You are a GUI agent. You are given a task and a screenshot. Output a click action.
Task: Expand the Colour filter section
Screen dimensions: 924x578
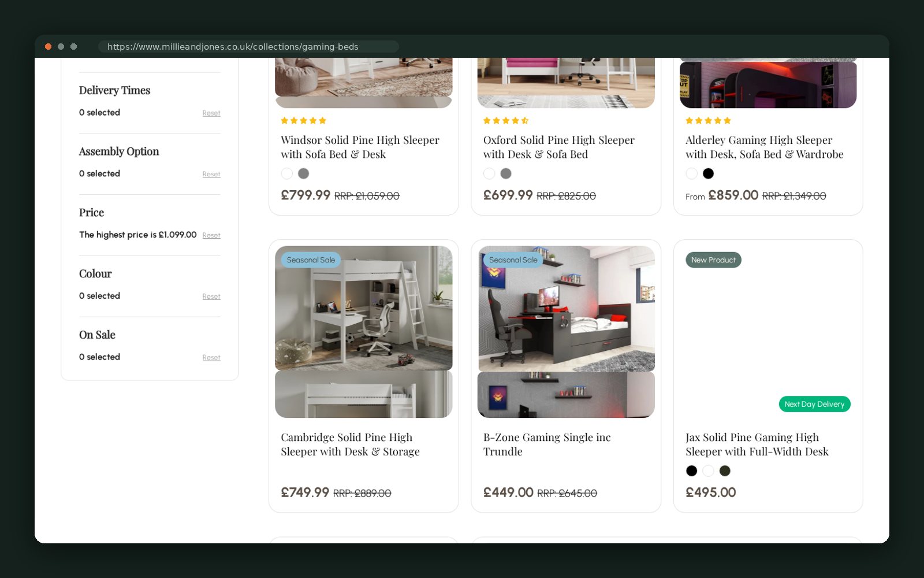(95, 274)
